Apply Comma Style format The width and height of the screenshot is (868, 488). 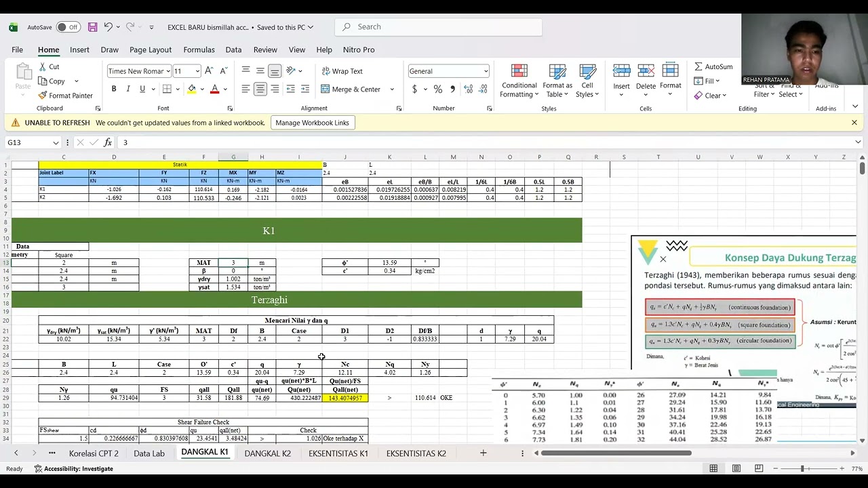(452, 89)
